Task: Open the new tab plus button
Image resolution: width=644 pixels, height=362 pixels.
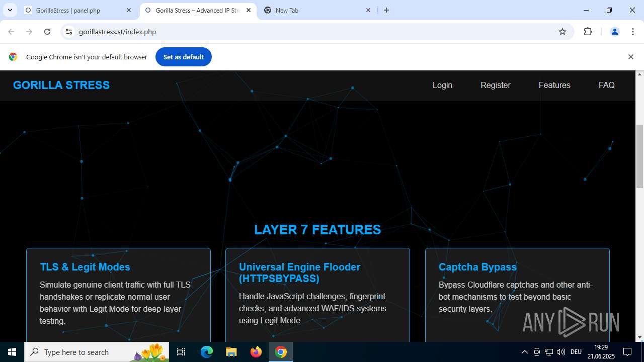Action: 386,10
